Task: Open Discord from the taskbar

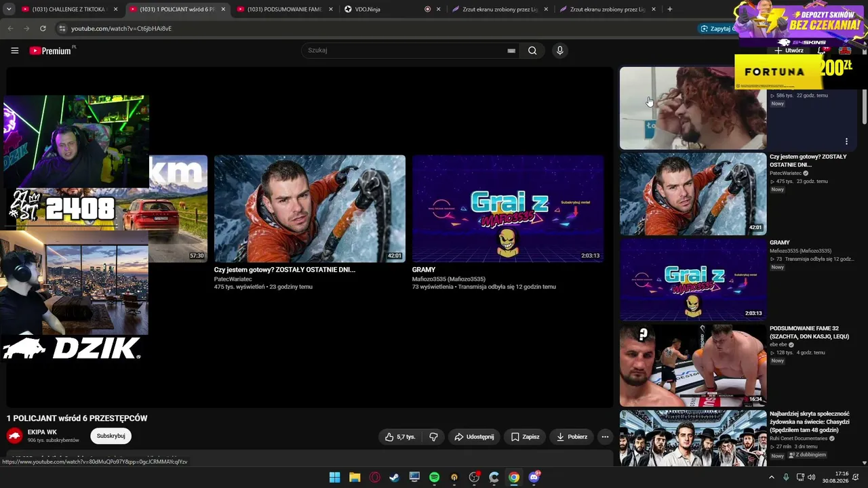Action: [534, 477]
